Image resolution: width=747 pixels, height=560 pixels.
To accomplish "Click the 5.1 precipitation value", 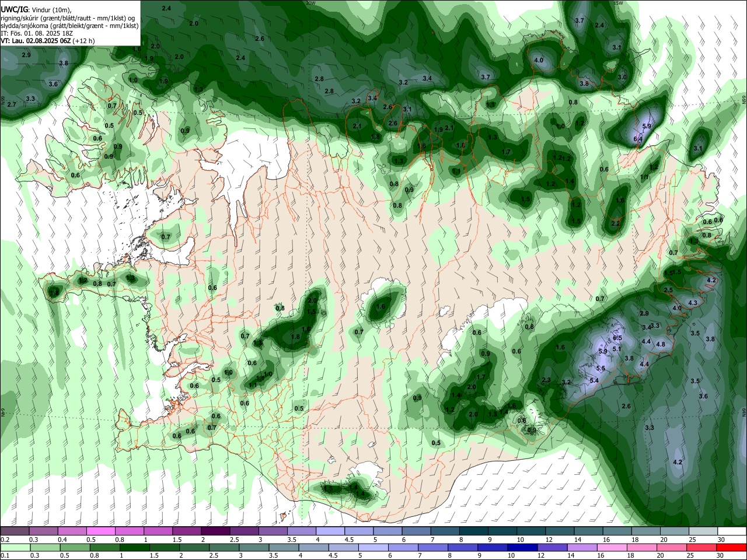I will coord(617,349).
